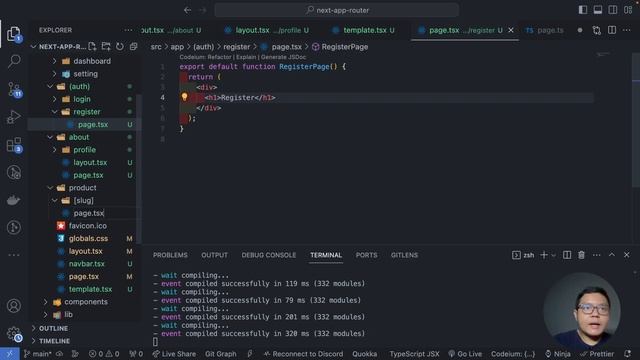The width and height of the screenshot is (640, 360).
Task: Switch to the template.tsx tab
Action: pos(364,30)
